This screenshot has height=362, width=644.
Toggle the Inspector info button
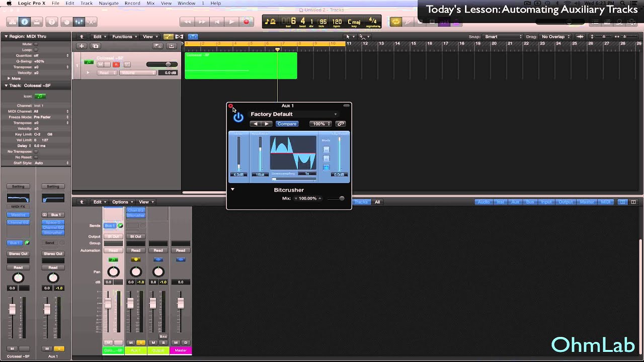24,22
